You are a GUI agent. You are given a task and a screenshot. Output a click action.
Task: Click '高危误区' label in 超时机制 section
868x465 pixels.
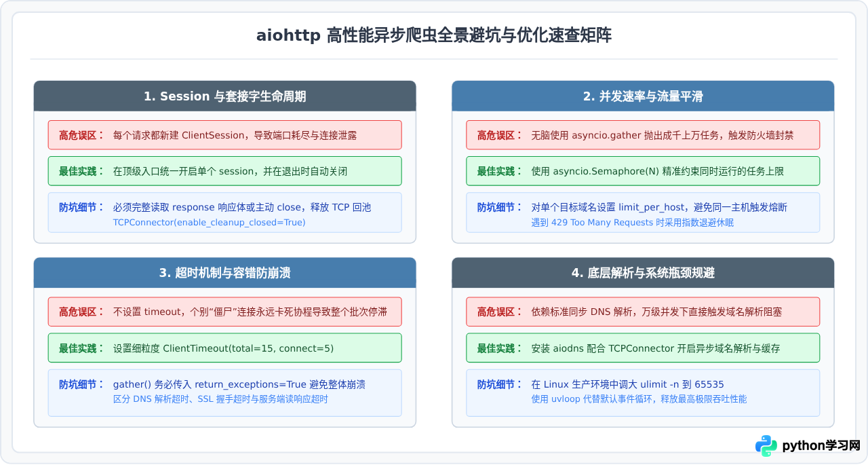[81, 312]
